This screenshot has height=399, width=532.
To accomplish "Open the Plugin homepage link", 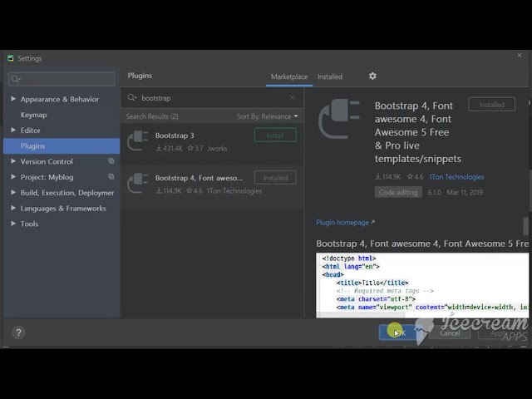I will pos(346,223).
